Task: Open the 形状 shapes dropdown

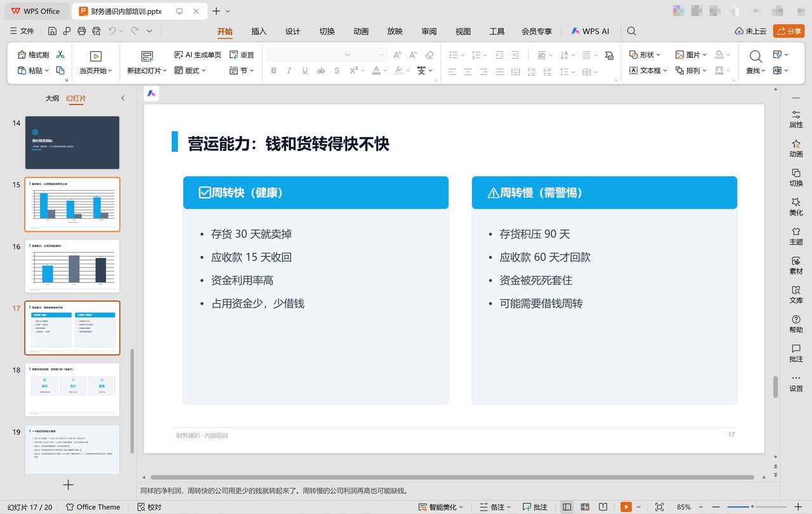Action: point(658,55)
